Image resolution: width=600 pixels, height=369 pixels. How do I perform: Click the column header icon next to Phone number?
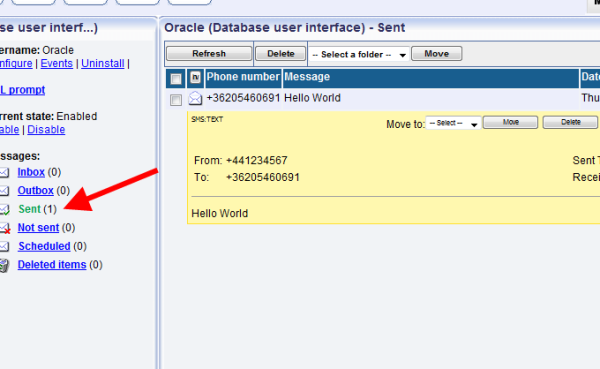[x=195, y=77]
